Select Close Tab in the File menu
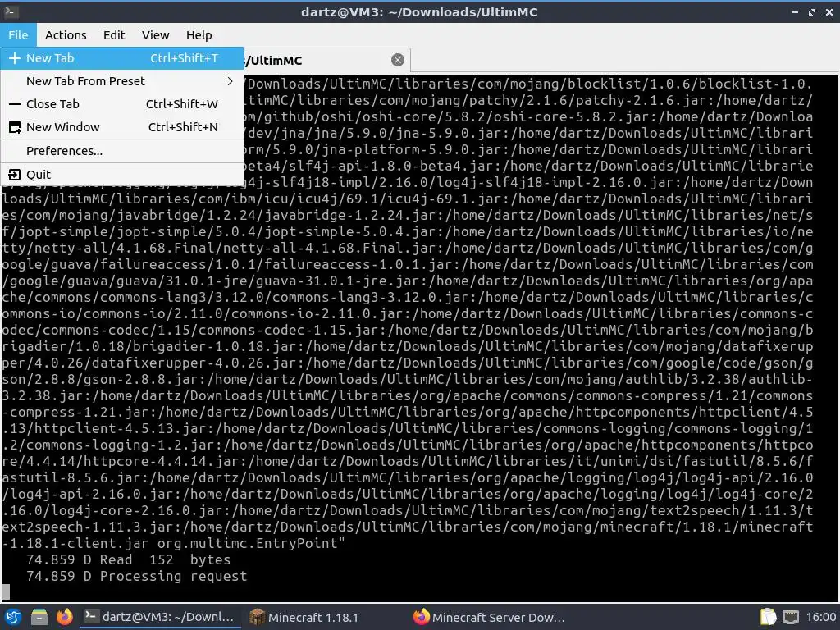The height and width of the screenshot is (630, 840). point(122,104)
